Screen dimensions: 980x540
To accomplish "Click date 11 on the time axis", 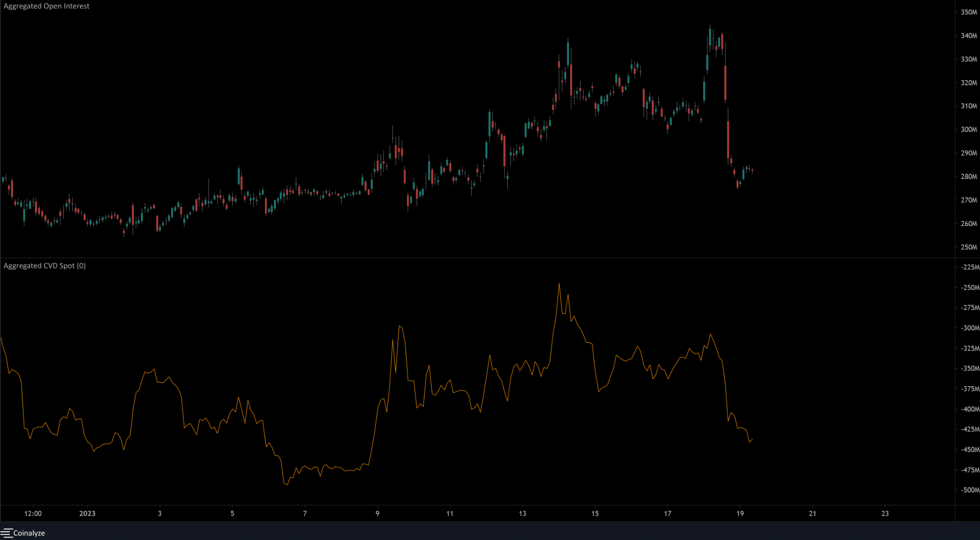I will [450, 514].
